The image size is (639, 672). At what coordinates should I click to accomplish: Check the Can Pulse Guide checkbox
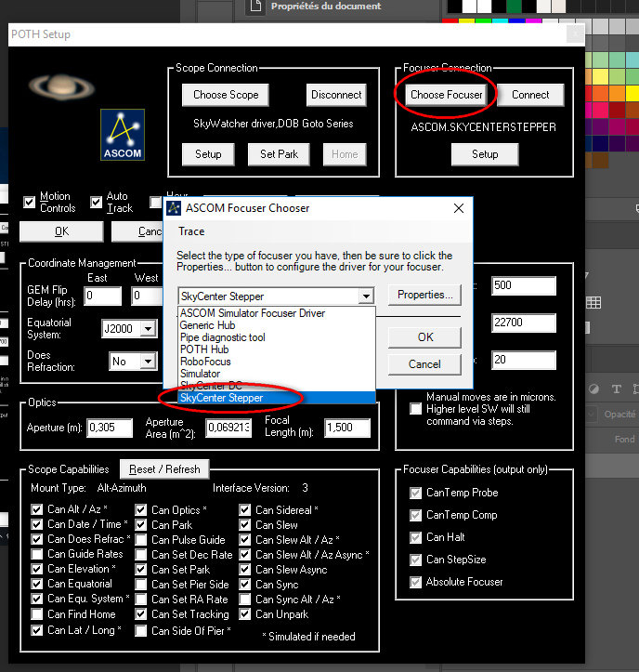point(141,540)
